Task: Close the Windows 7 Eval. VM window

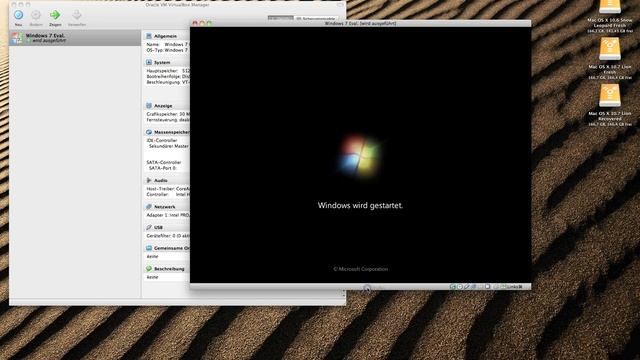Action: [195, 24]
